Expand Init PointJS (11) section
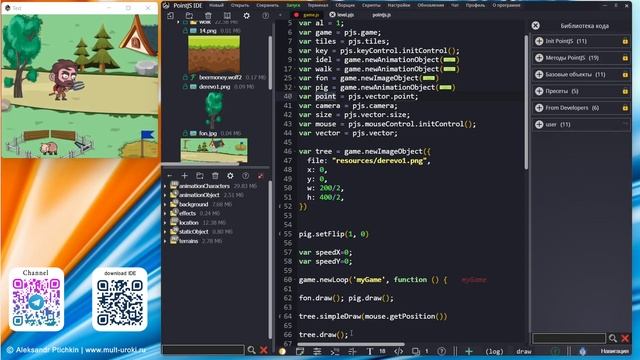This screenshot has height=360, width=640. pyautogui.click(x=539, y=41)
